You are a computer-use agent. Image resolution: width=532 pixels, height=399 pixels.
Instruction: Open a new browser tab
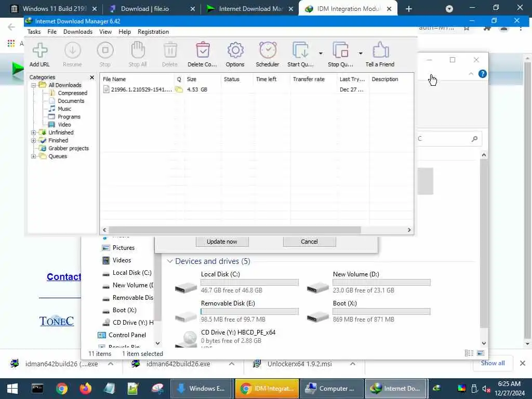tap(408, 9)
